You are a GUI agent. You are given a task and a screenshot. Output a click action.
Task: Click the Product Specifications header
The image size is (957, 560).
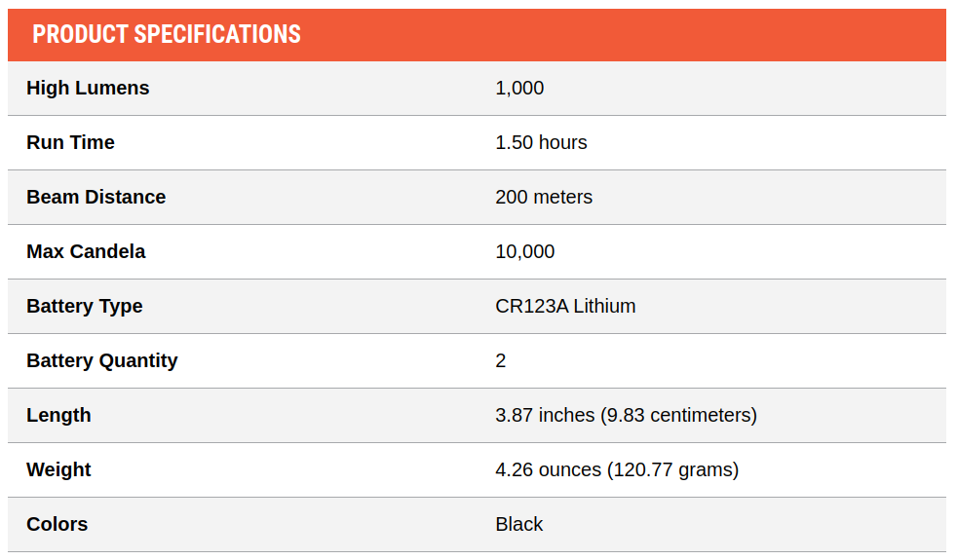166,34
